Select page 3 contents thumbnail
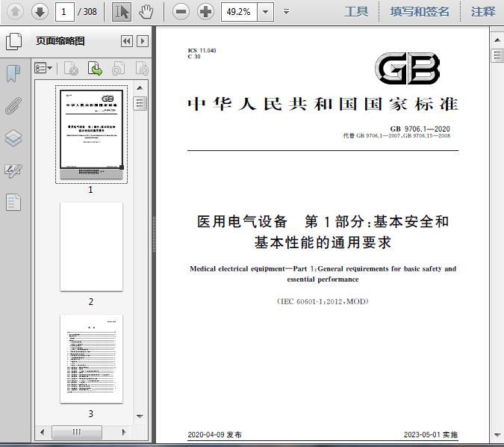Screen dimensions: 504x447 tap(91, 359)
